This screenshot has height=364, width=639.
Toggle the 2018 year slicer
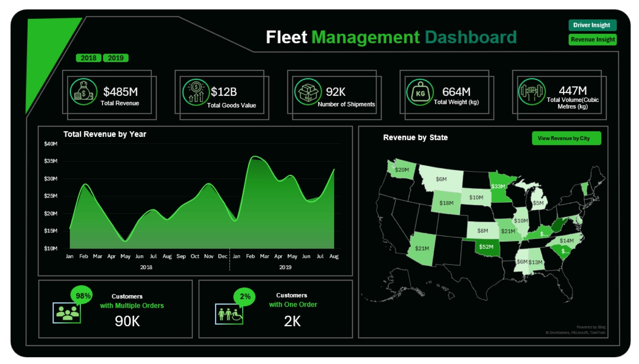click(x=88, y=58)
